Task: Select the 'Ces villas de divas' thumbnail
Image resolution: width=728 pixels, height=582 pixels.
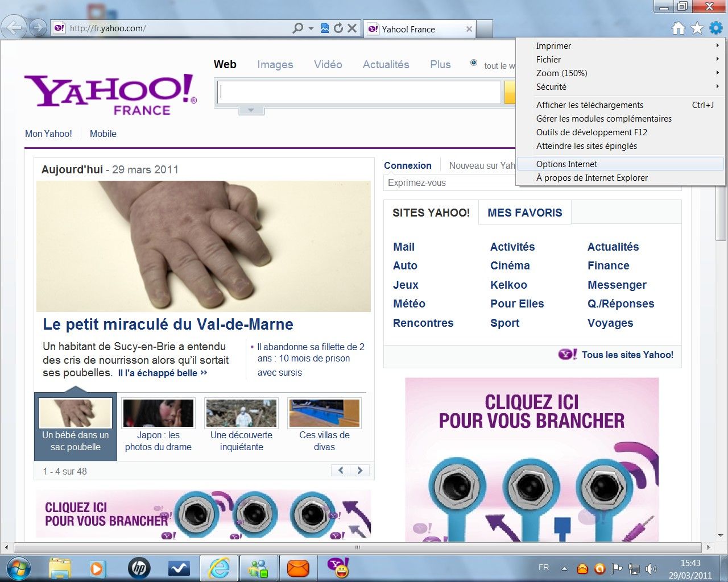Action: click(x=324, y=426)
